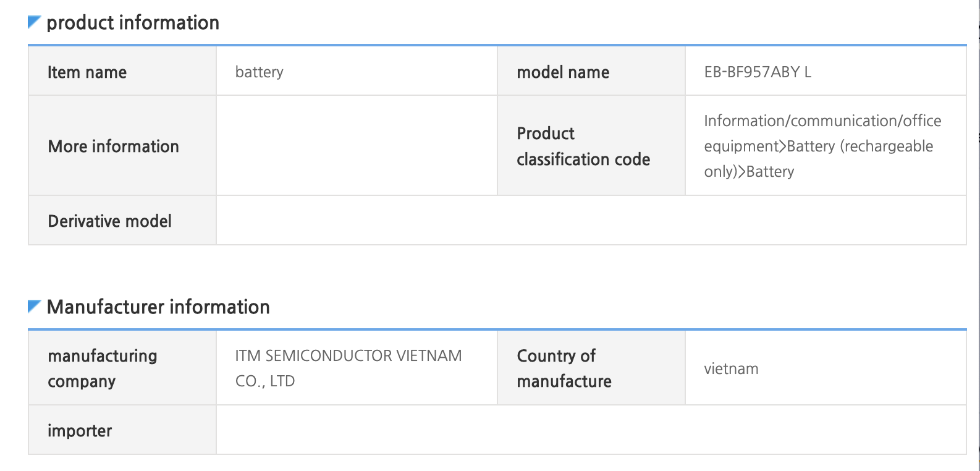The image size is (980, 471).
Task: Click the blue triangle beside Manufacturer information
Action: 34,305
